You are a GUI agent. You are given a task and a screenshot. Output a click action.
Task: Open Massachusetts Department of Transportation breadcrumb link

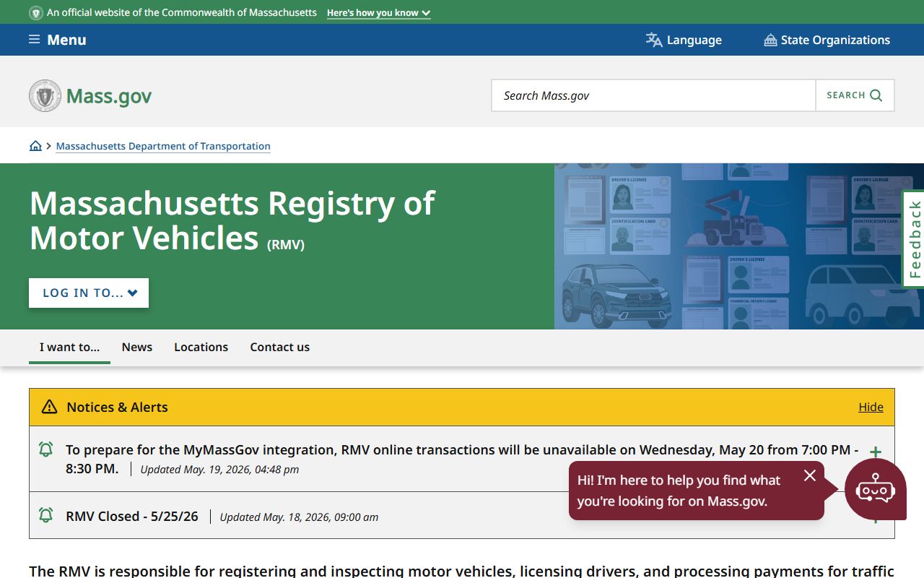(x=163, y=146)
